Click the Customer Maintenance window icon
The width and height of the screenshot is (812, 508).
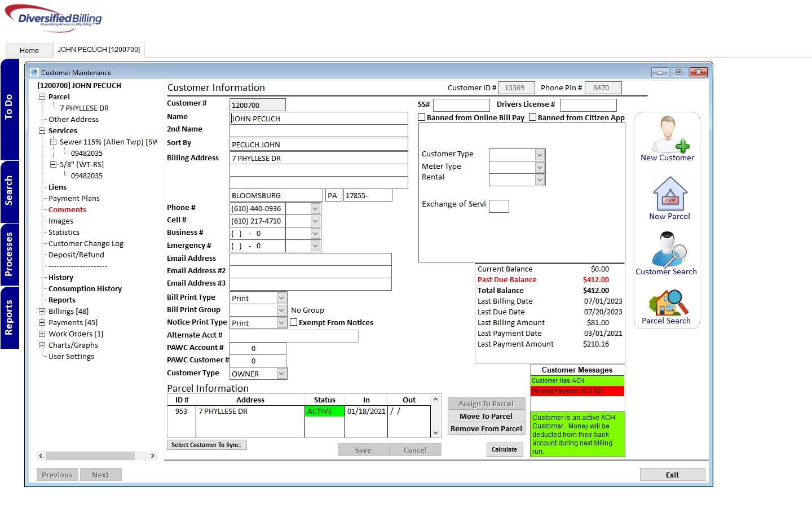pyautogui.click(x=34, y=72)
